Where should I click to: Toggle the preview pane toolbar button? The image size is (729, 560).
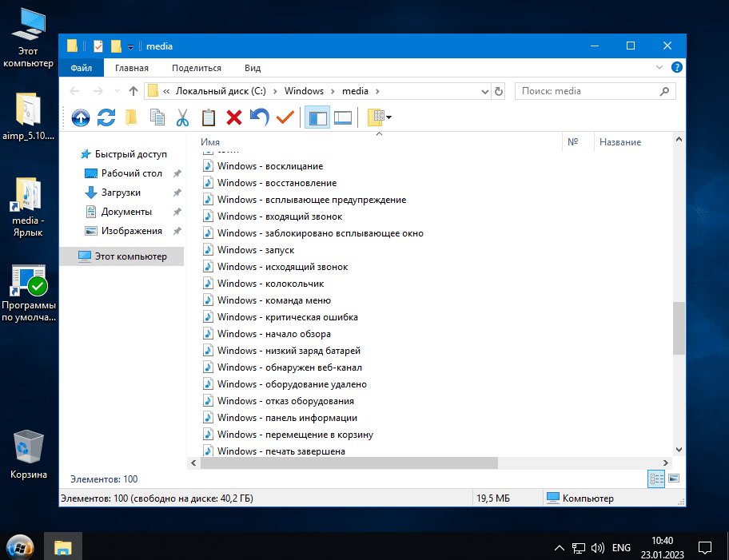[x=343, y=118]
